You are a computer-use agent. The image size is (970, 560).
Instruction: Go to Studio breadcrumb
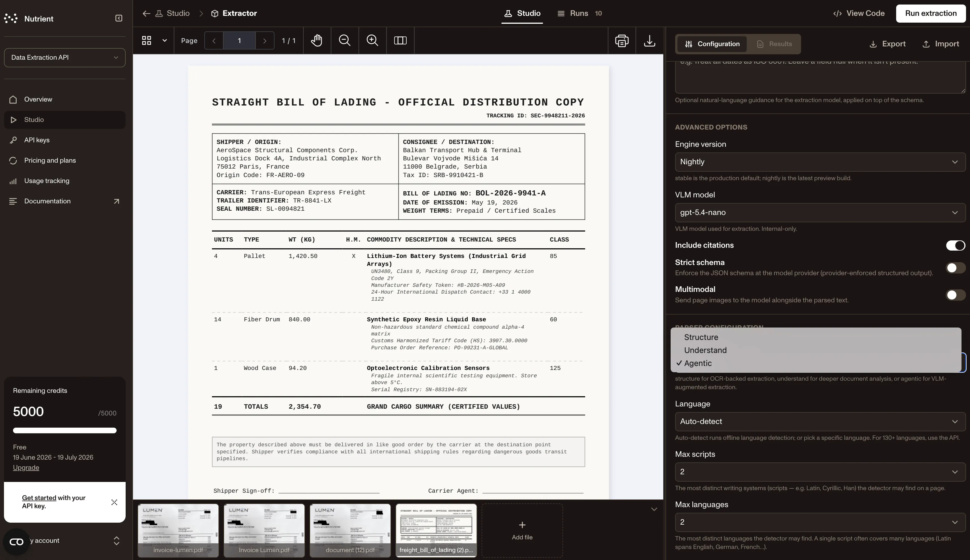point(172,14)
